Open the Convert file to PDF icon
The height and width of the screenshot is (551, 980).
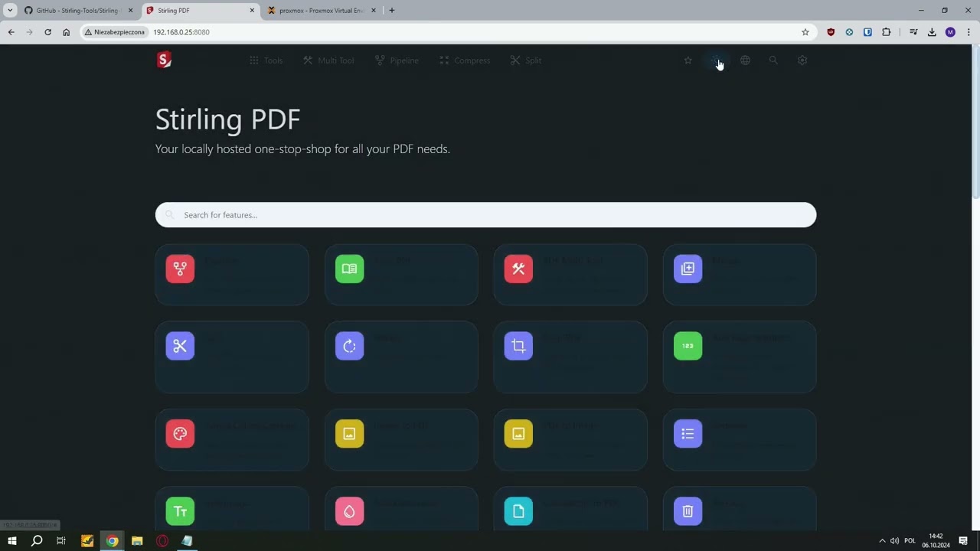[518, 511]
